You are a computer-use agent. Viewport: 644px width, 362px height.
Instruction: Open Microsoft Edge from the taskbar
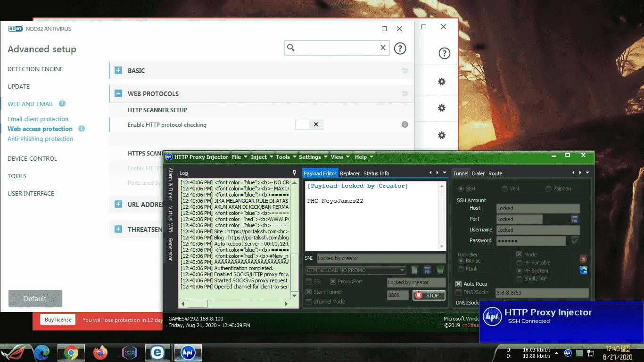tap(41, 352)
